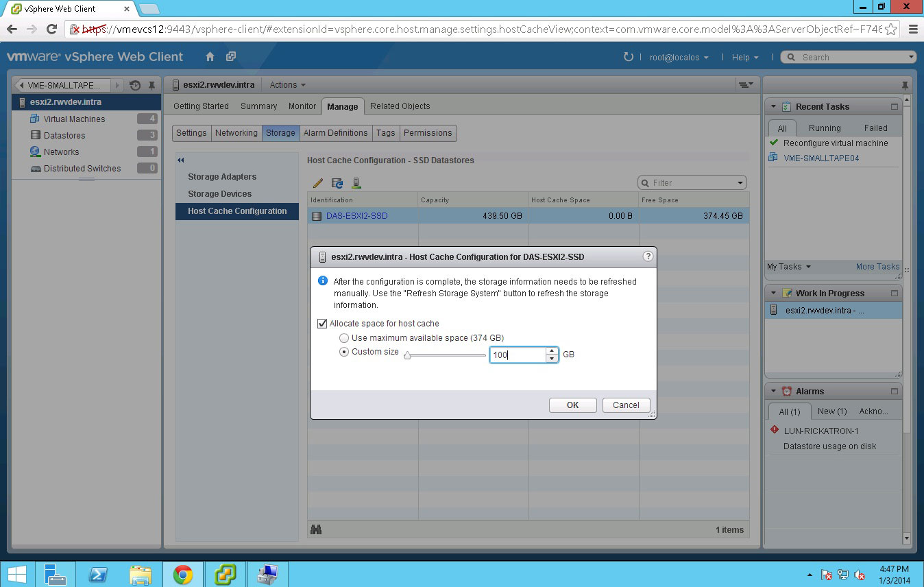Open the VME-SMALLTAPE04 task link
Image resolution: width=924 pixels, height=587 pixels.
point(821,158)
